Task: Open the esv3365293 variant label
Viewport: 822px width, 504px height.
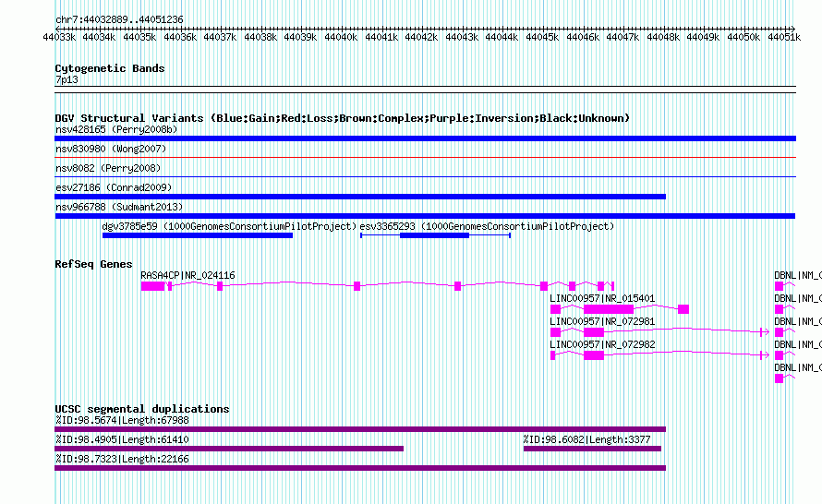Action: (487, 226)
